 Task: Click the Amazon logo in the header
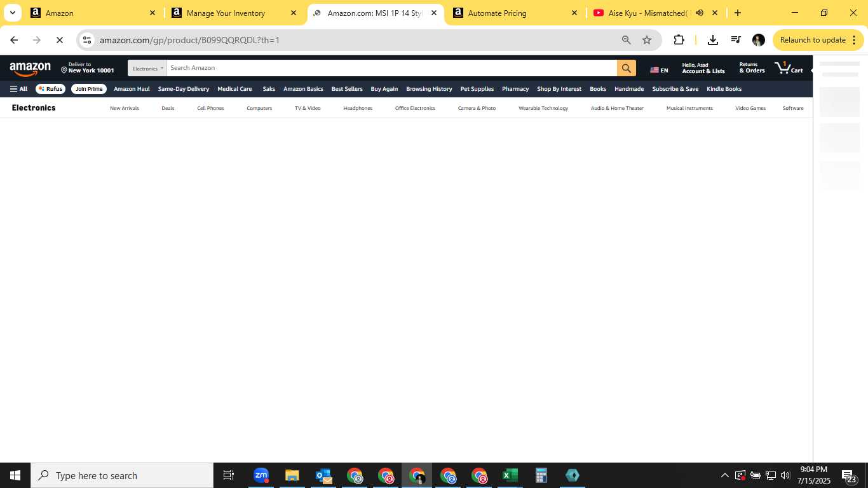[x=30, y=69]
